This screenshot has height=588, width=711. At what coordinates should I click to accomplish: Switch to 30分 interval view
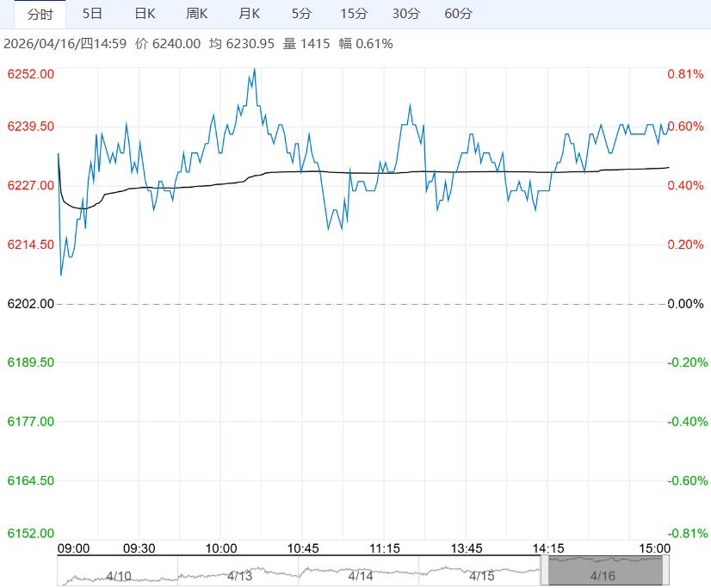[x=406, y=14]
